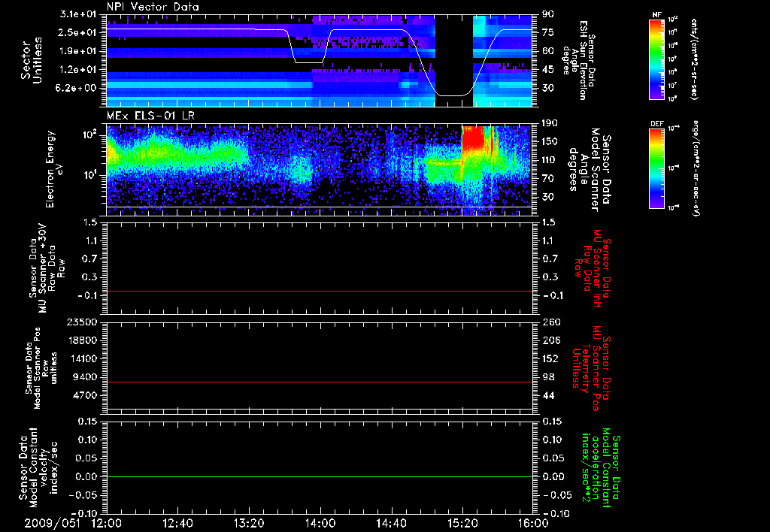Select the "NPI Vector Data" panel title
Image resolution: width=770 pixels, height=532 pixels.
point(153,7)
